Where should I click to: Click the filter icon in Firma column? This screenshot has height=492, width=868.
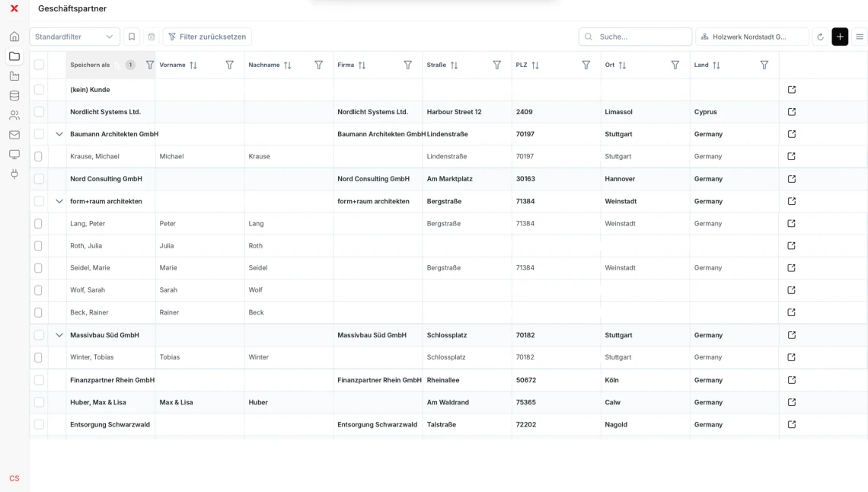click(408, 65)
